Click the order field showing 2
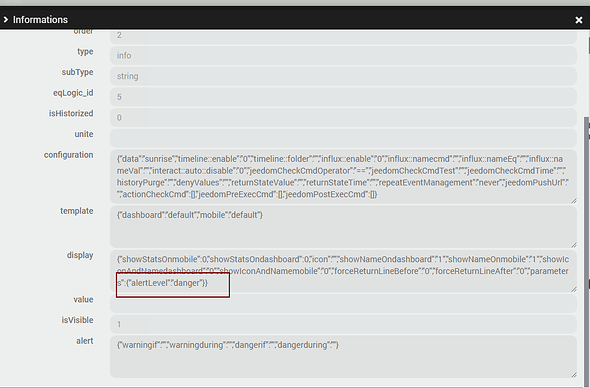The width and height of the screenshot is (590, 388). point(343,36)
